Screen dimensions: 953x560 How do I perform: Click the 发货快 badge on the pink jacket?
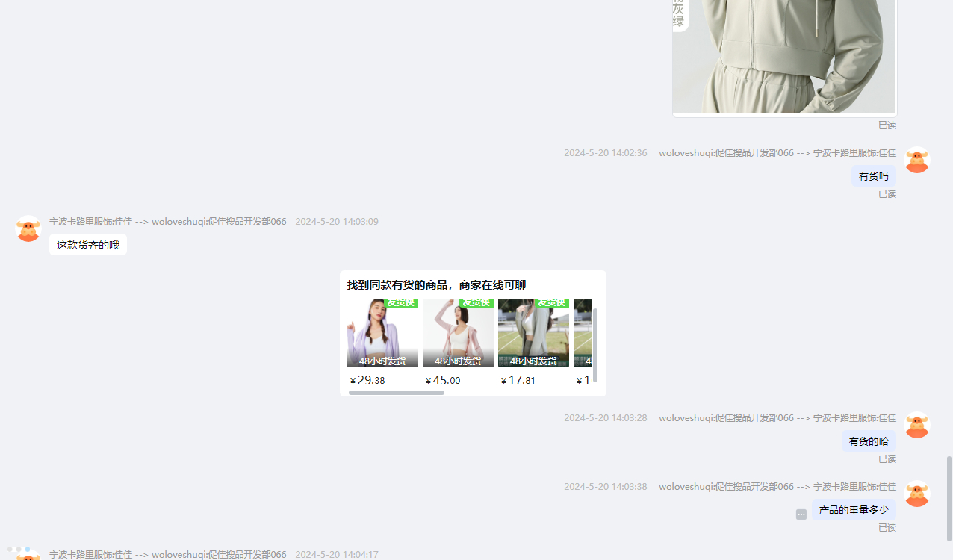tap(476, 303)
